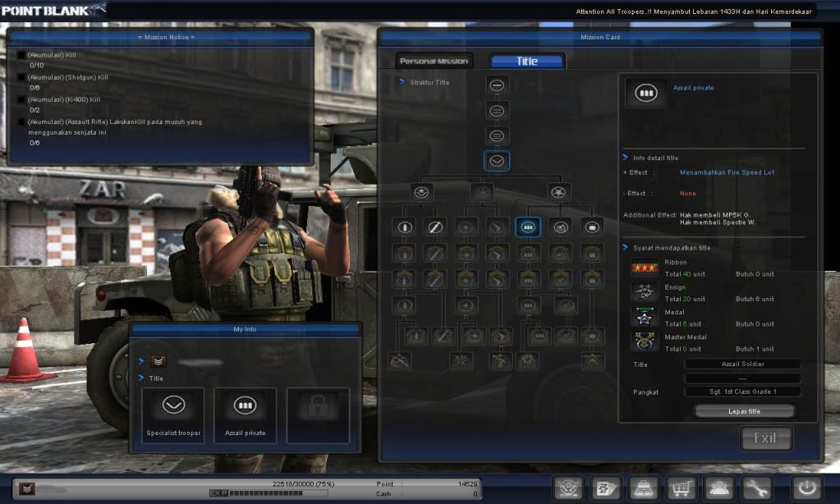Click the Ribbon requirement icon

coord(644,268)
